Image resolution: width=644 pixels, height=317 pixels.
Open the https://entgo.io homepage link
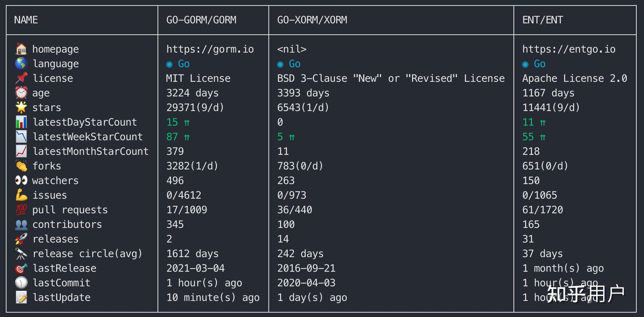569,49
